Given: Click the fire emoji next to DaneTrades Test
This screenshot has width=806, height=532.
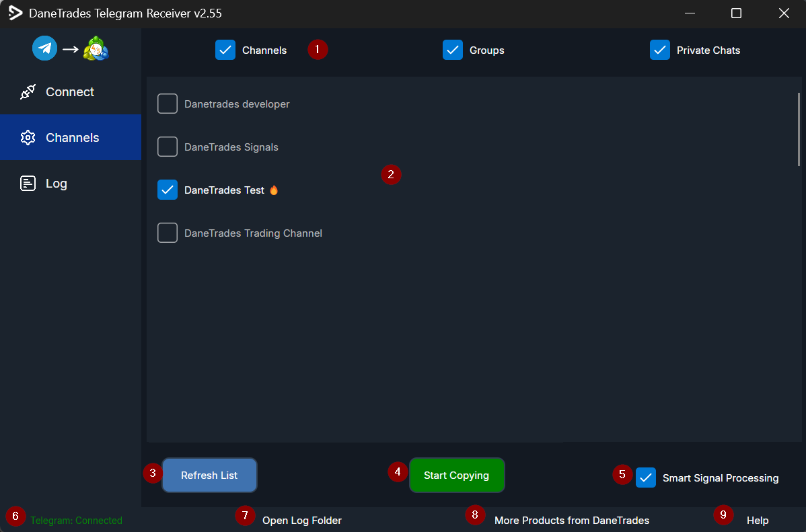Looking at the screenshot, I should tap(274, 190).
